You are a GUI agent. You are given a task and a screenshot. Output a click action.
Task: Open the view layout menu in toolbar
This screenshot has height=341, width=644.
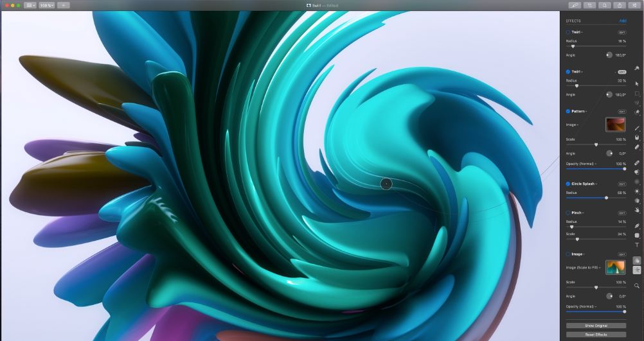(30, 5)
